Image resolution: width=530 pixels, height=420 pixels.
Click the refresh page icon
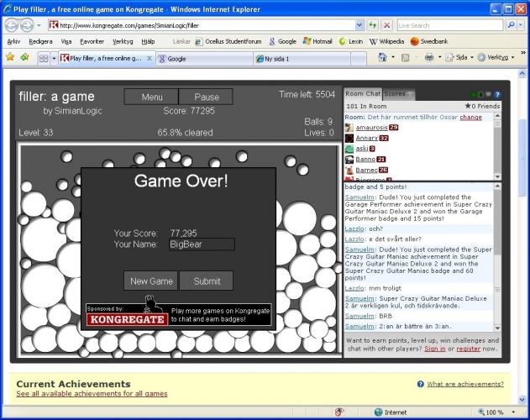point(373,25)
